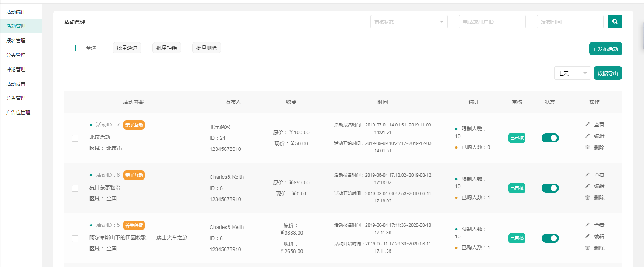Viewport: 644px width, 267px height.
Task: Click pencil icon to view activity ID 7
Action: (x=588, y=125)
